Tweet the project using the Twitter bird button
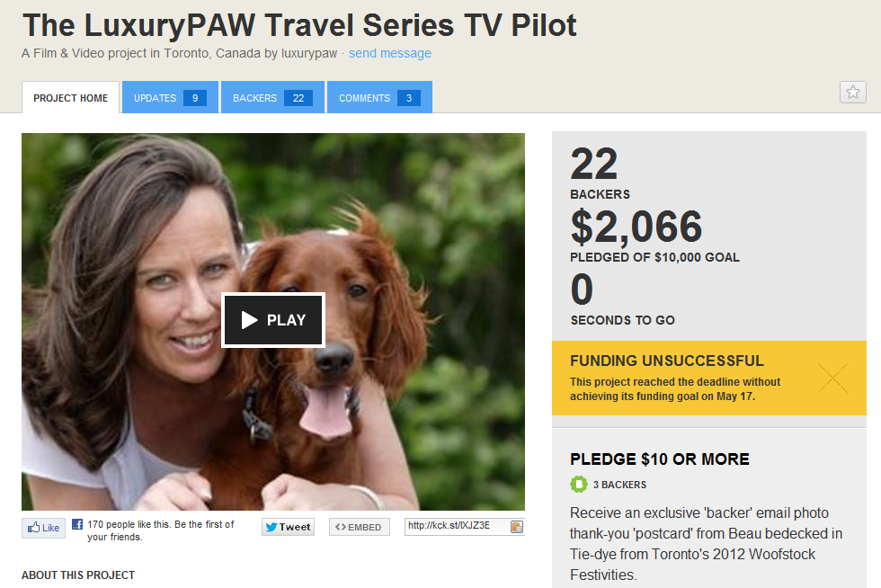 pyautogui.click(x=288, y=527)
